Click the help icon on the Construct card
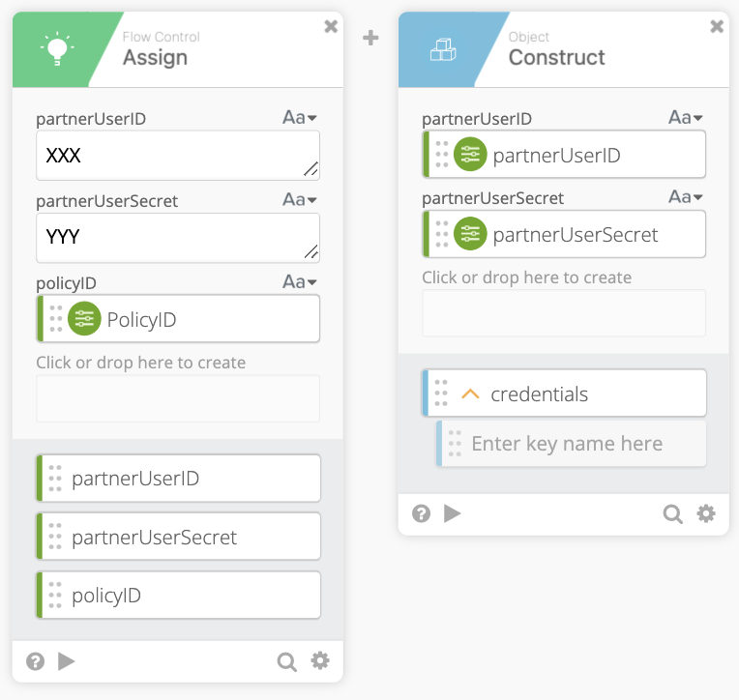 click(x=422, y=513)
